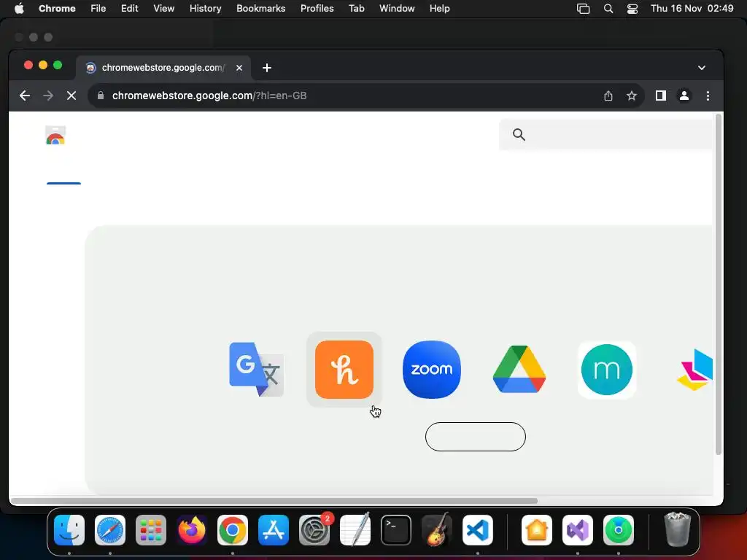Open the Chrome three-dot menu
The width and height of the screenshot is (747, 560).
pyautogui.click(x=708, y=96)
